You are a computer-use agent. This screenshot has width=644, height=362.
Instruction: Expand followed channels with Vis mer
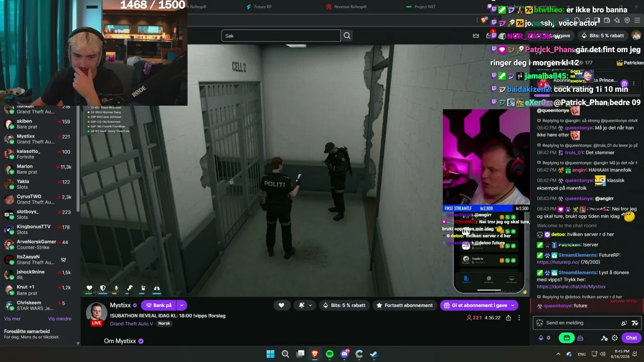[x=13, y=319]
